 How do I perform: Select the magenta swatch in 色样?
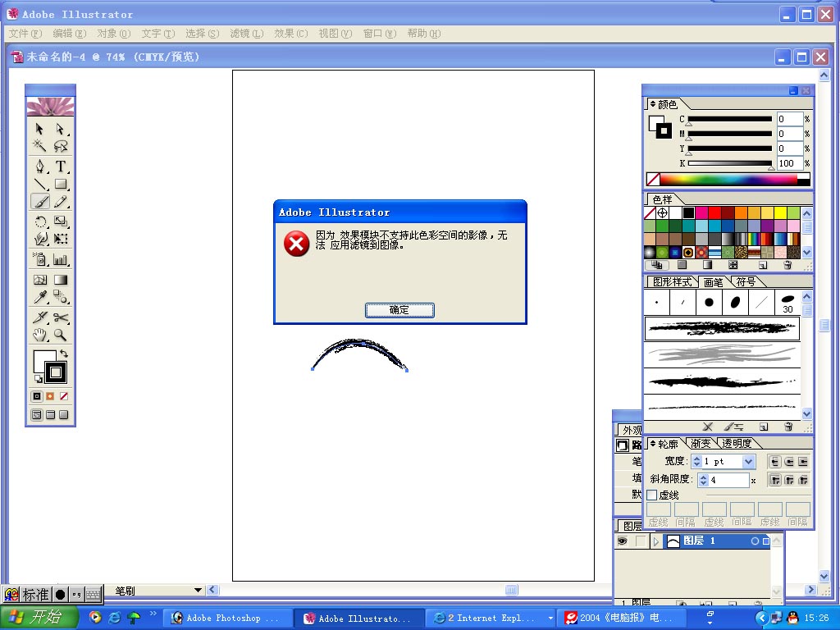coord(701,212)
